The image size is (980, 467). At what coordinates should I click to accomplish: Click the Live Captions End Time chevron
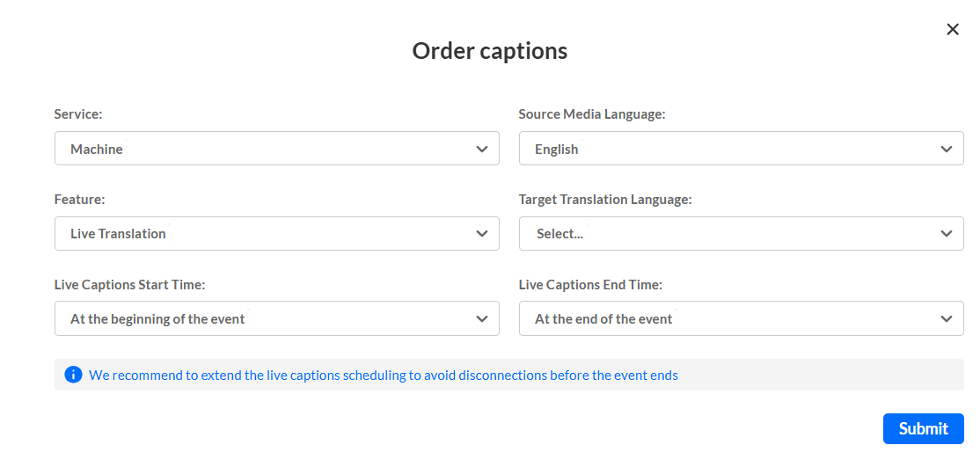946,318
